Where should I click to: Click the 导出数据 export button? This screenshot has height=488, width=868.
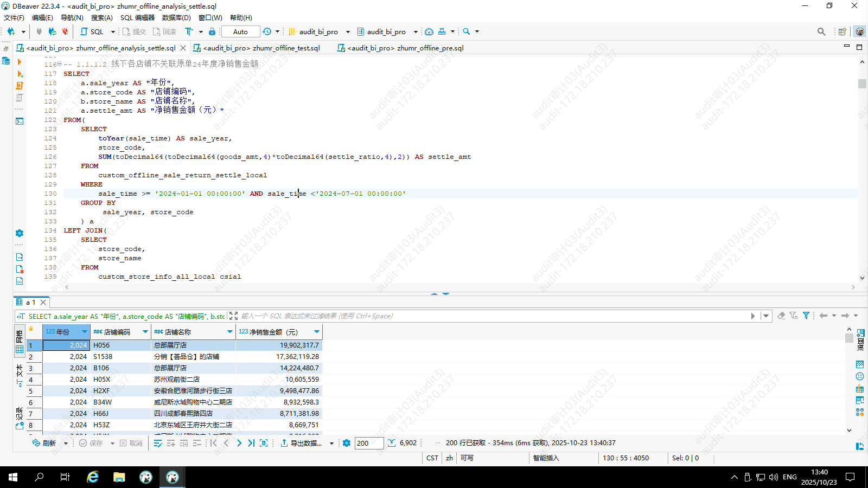coord(301,443)
